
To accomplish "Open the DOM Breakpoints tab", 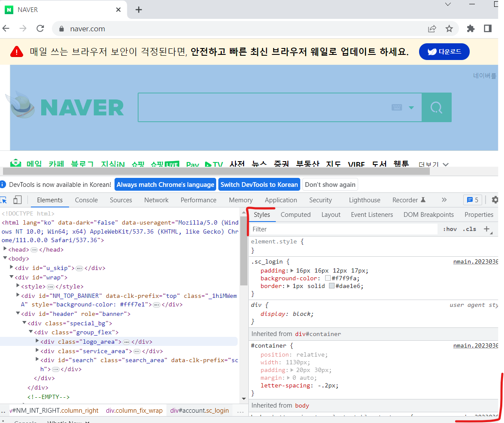I will [429, 215].
